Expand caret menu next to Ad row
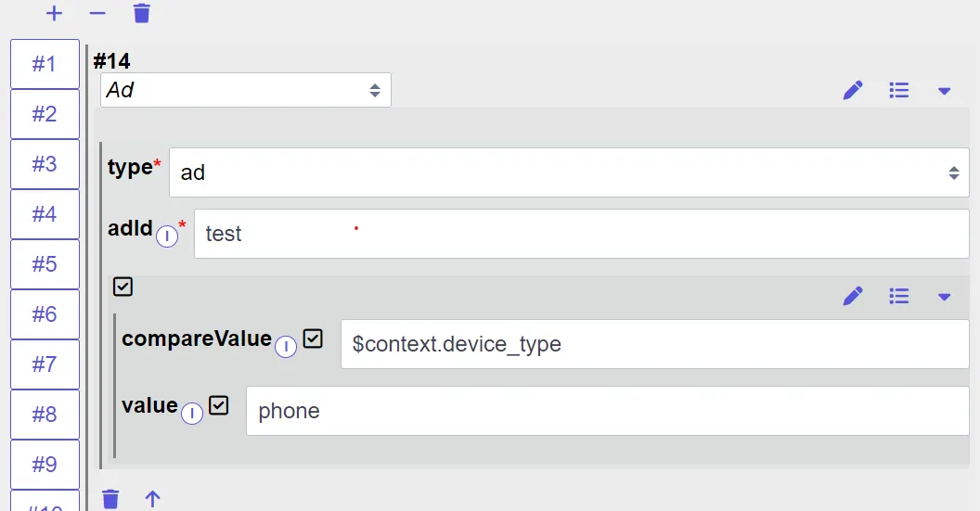This screenshot has width=980, height=511. (945, 91)
